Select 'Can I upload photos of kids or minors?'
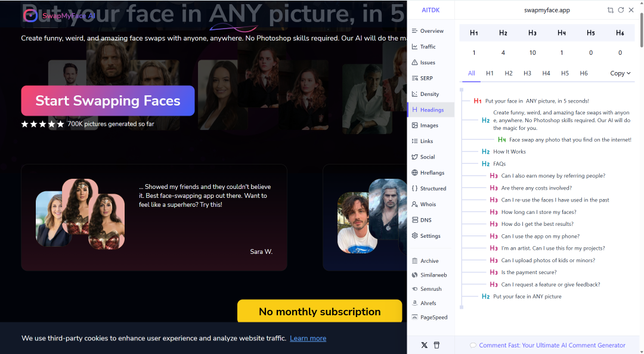This screenshot has width=644, height=354. pos(548,260)
